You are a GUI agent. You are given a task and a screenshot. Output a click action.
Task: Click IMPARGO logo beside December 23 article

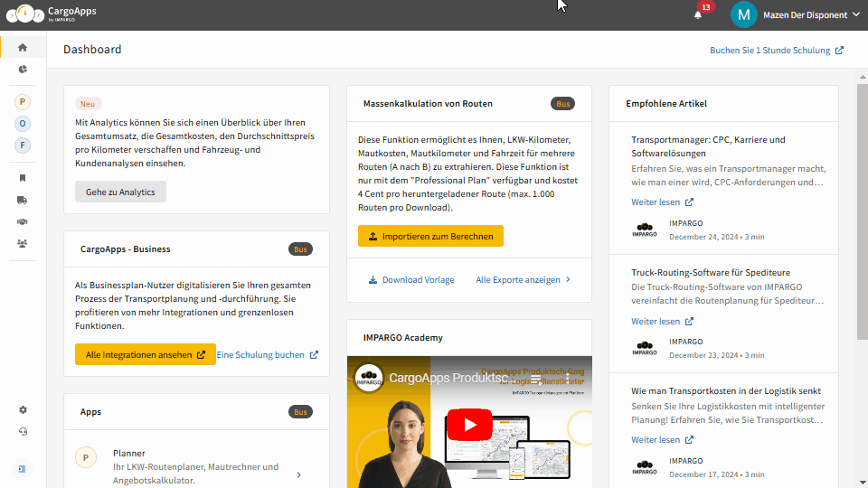645,348
